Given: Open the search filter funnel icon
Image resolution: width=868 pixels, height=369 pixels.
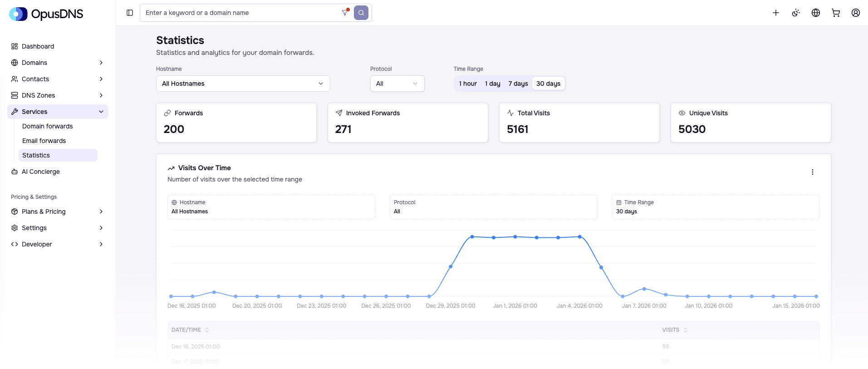Looking at the screenshot, I should [x=345, y=13].
